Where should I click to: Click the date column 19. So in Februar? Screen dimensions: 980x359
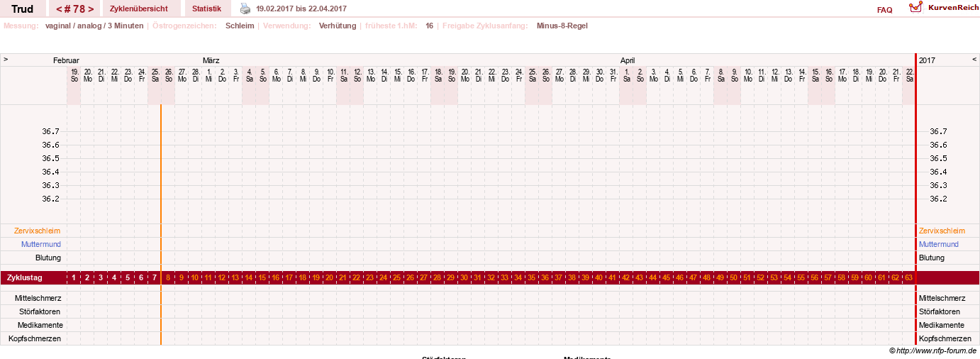click(74, 74)
